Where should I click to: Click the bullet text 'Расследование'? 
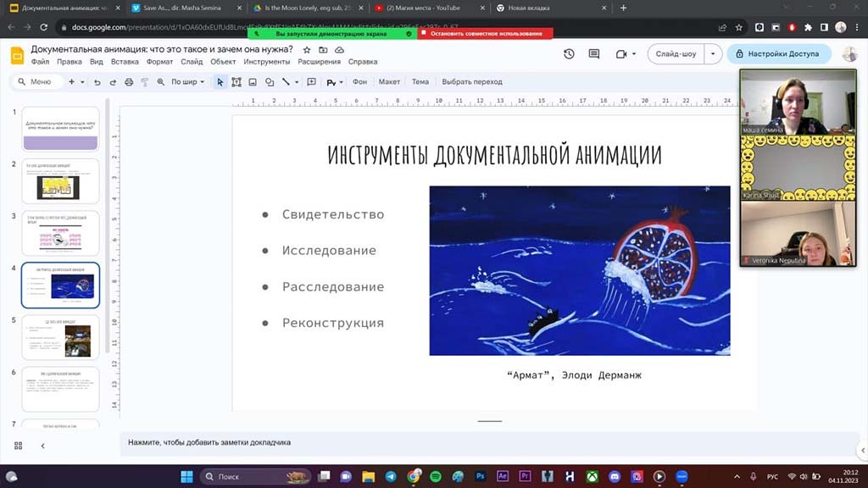[333, 286]
